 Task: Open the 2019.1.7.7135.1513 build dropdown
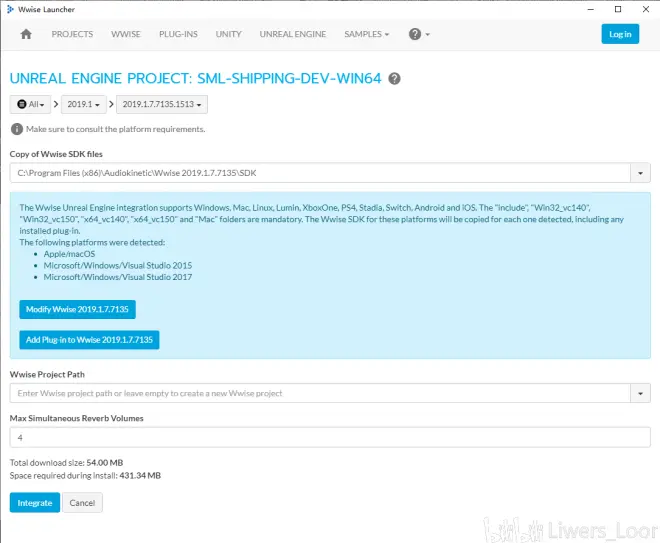(162, 104)
